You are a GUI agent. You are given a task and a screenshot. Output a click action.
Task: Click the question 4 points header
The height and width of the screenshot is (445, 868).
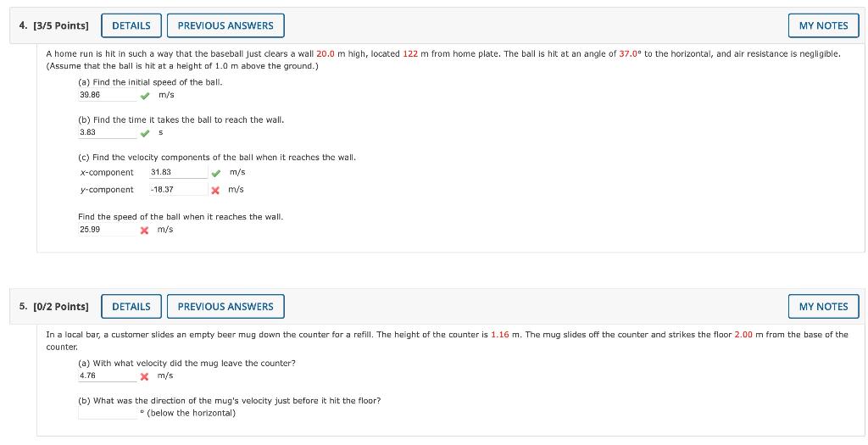coord(53,25)
